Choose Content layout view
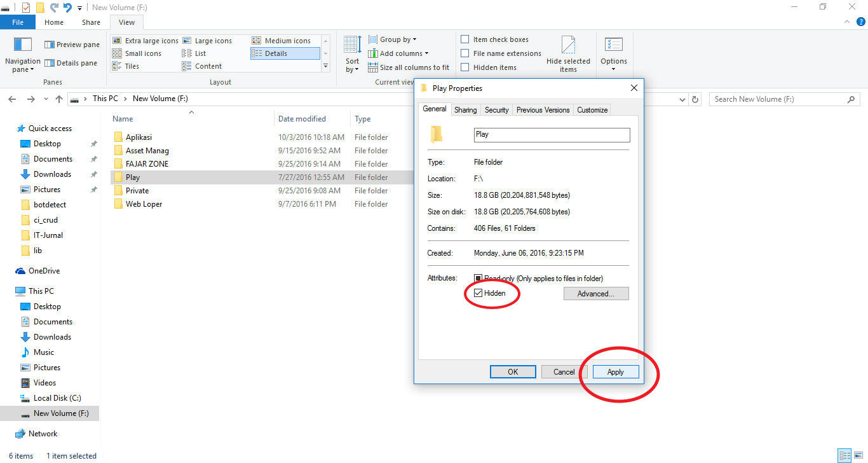 click(202, 66)
